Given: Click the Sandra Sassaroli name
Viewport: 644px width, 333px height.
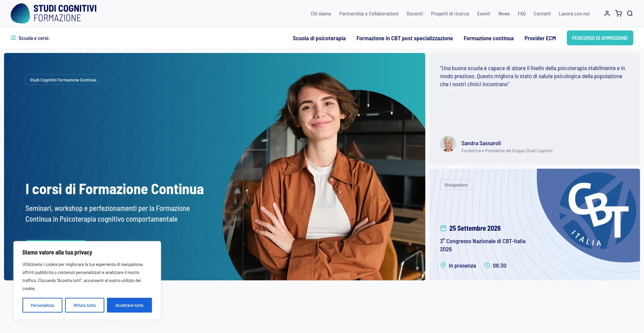Looking at the screenshot, I should click(481, 143).
